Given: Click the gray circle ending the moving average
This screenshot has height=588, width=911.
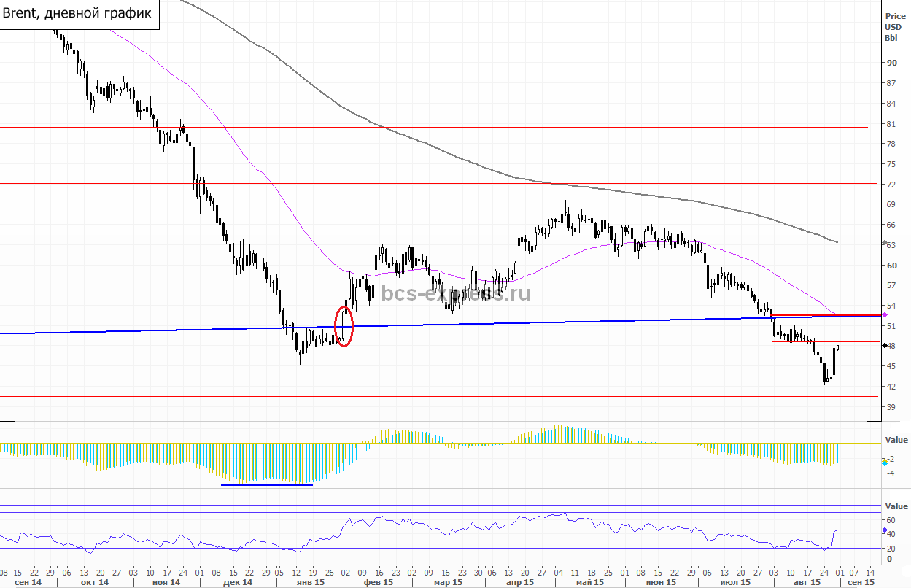Looking at the screenshot, I should (885, 242).
